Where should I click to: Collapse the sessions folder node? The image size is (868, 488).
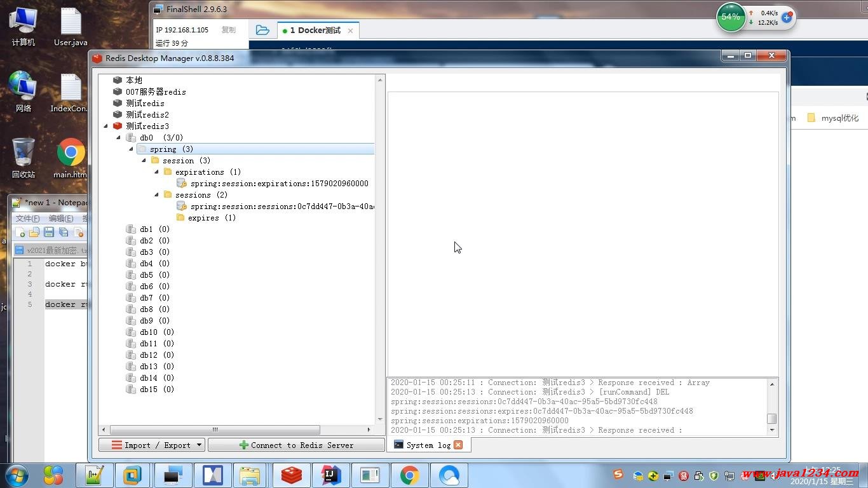click(156, 195)
